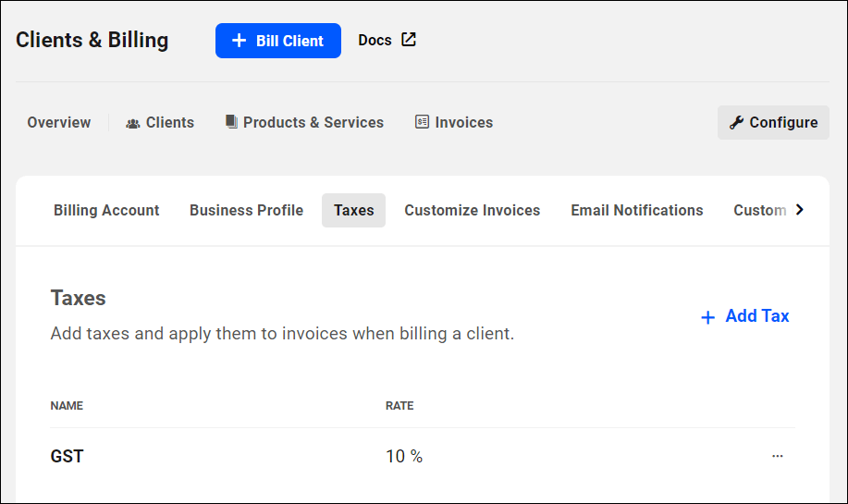Select the GST tax row name
The height and width of the screenshot is (504, 848).
tap(67, 456)
